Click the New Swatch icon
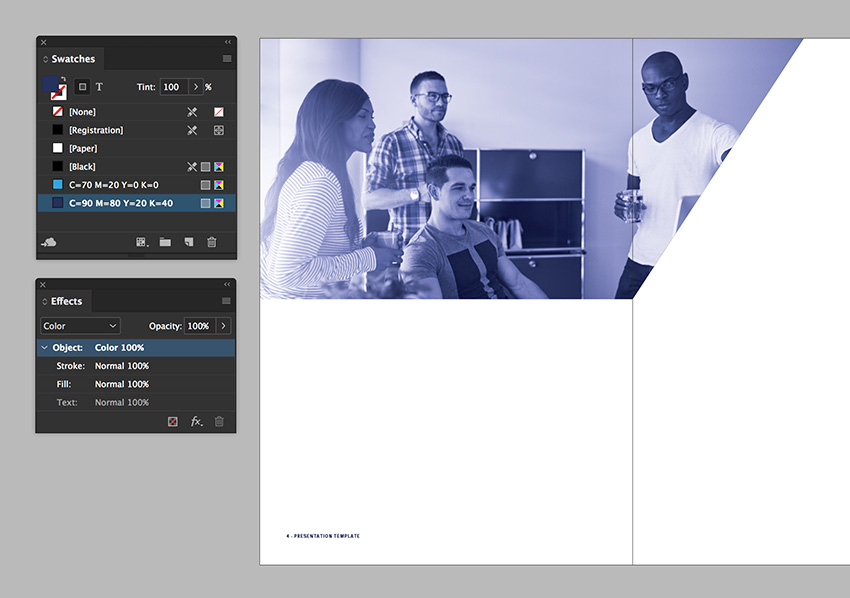 pyautogui.click(x=187, y=242)
